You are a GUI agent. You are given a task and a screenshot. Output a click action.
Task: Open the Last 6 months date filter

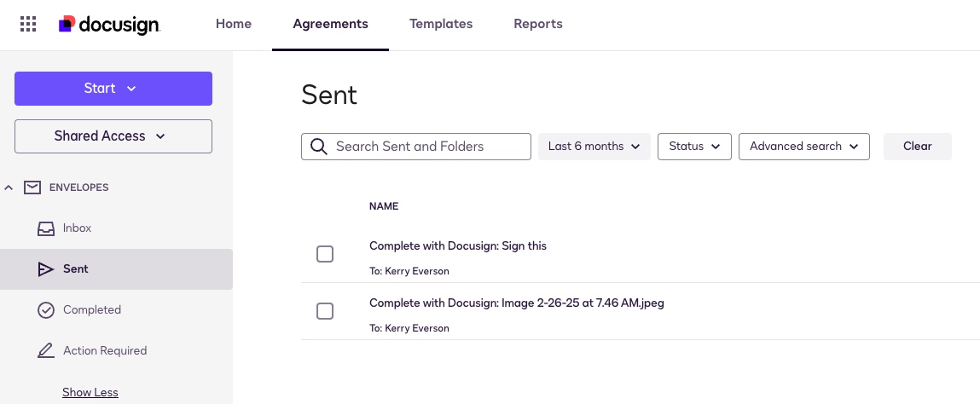[594, 147]
